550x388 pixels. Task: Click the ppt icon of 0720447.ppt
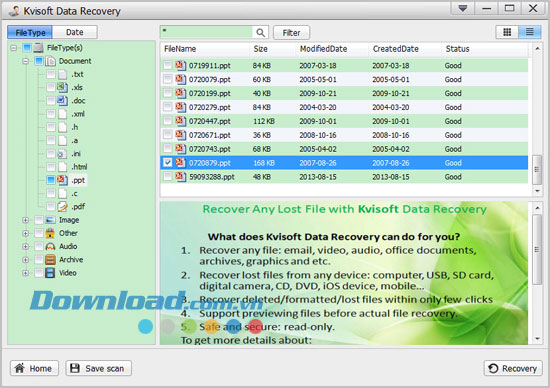pos(181,121)
